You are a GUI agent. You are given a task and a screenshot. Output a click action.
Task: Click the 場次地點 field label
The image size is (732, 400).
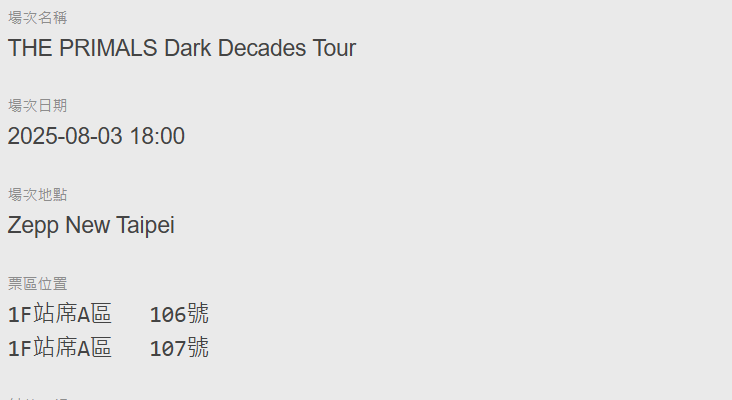[x=38, y=195]
